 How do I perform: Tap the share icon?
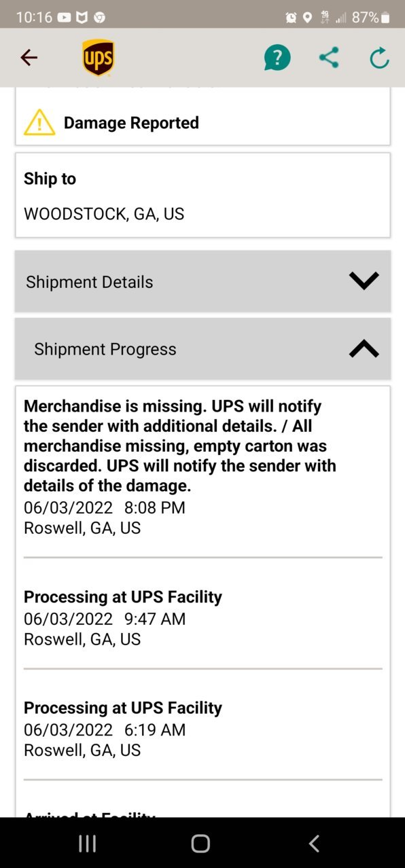[x=329, y=58]
